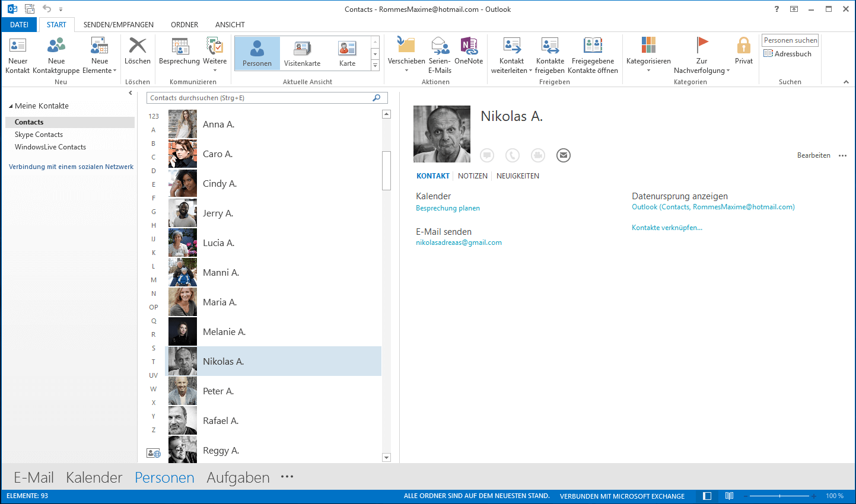
Task: Click Melanie A. photo thumbnail
Action: click(183, 331)
